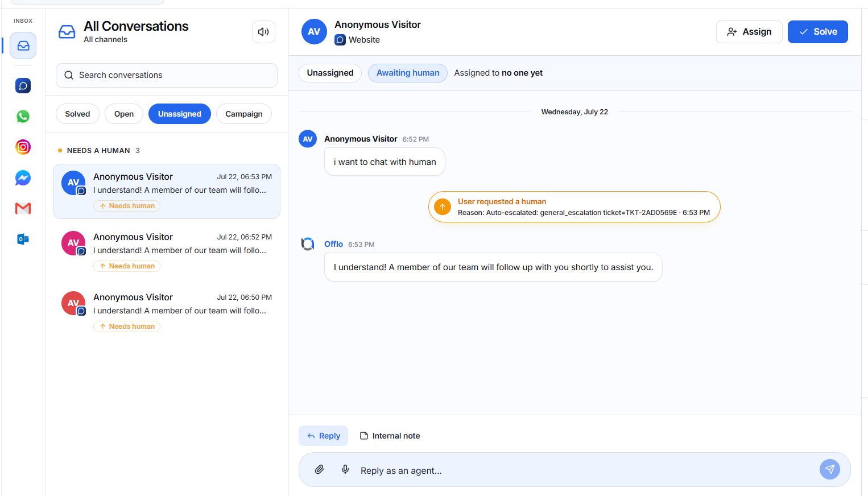Open the Website chat channel in sidebar
The image size is (868, 496).
[23, 86]
